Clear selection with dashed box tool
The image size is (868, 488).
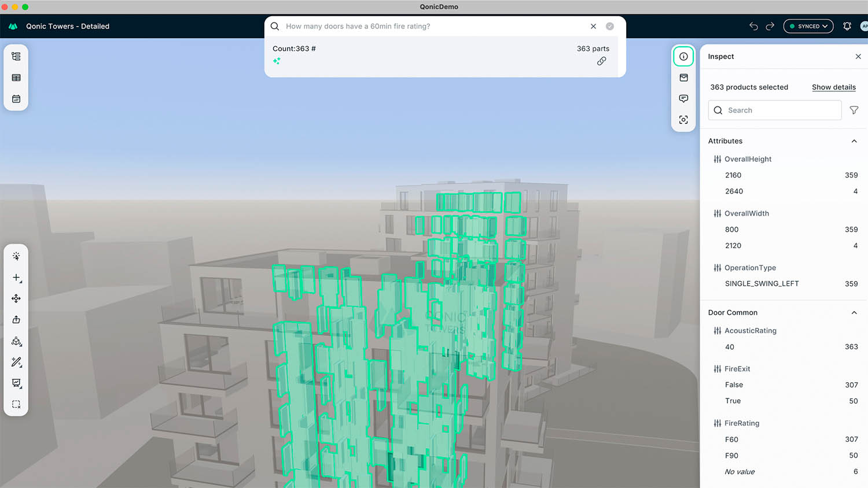tap(16, 404)
